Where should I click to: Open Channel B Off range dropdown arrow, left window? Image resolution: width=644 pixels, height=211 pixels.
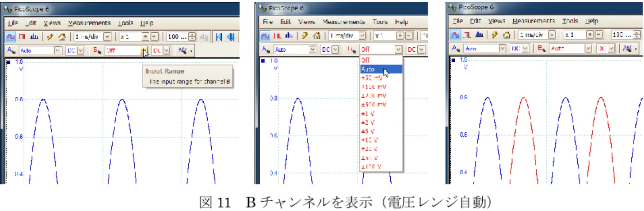143,50
